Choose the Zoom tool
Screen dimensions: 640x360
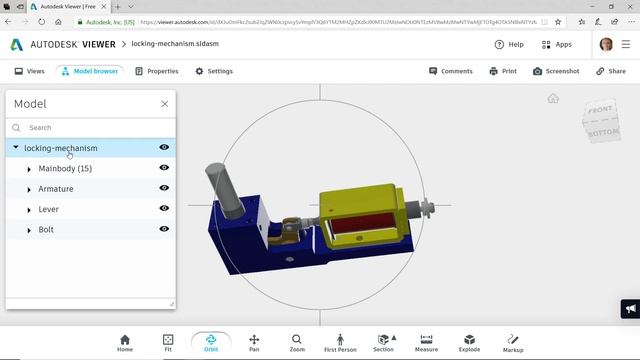tap(297, 343)
